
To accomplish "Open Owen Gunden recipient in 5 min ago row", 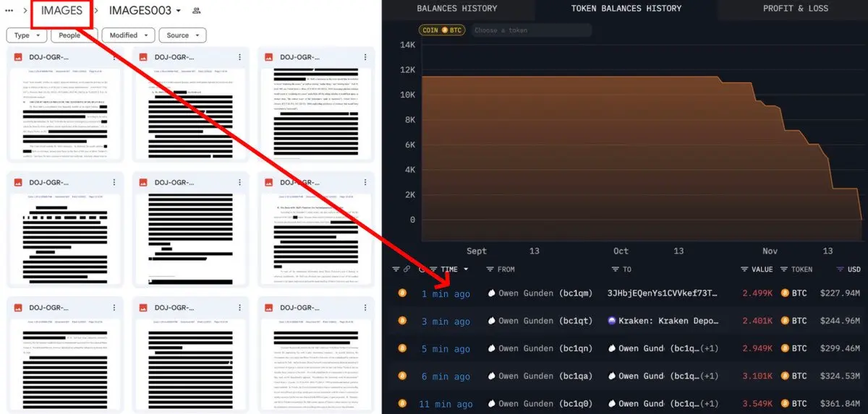I will pyautogui.click(x=664, y=348).
